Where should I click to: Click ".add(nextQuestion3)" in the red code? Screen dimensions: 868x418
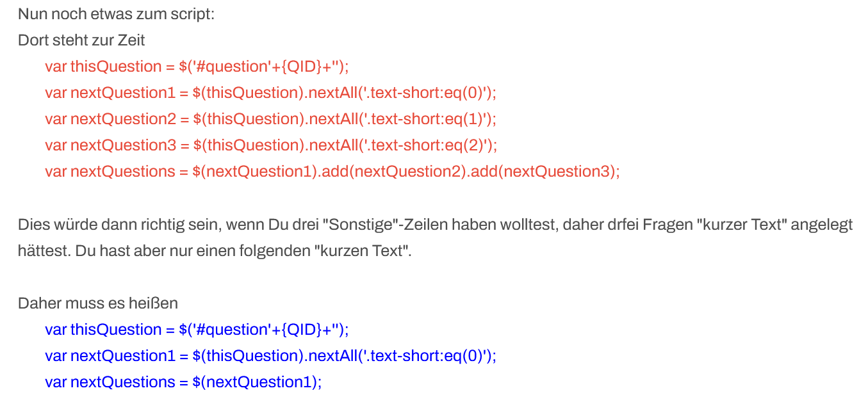(545, 172)
